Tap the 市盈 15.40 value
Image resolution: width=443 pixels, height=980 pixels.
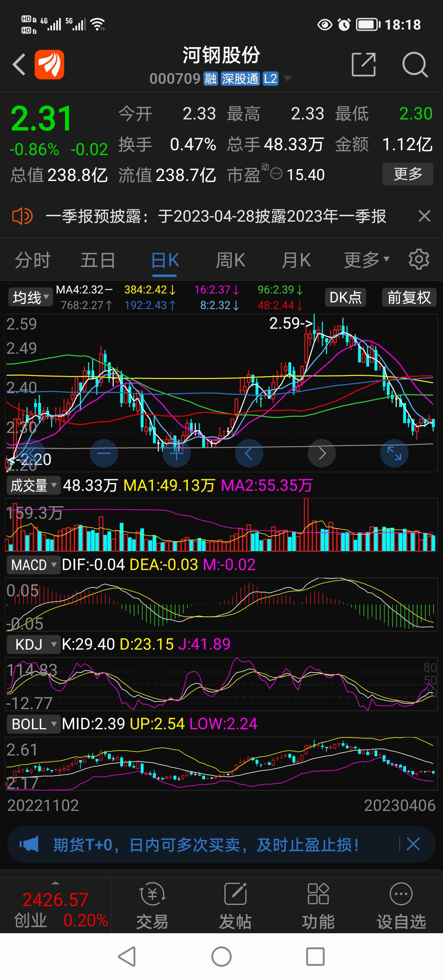point(306,175)
